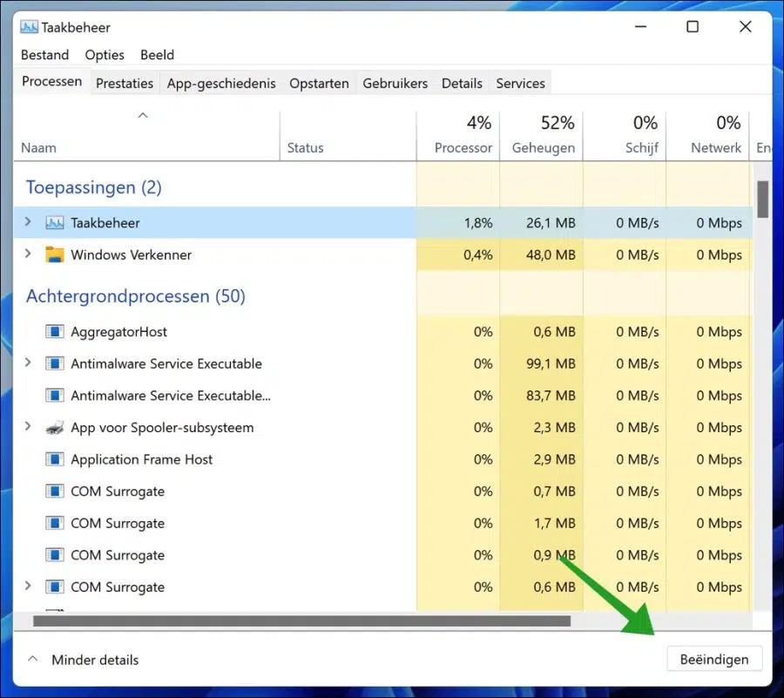Image resolution: width=784 pixels, height=698 pixels.
Task: Click the Minder details link
Action: [95, 660]
